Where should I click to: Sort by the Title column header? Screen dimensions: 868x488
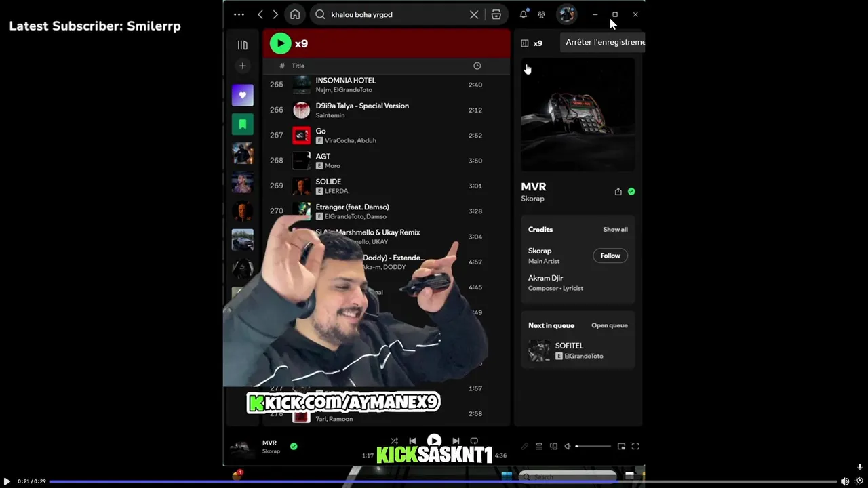(298, 66)
